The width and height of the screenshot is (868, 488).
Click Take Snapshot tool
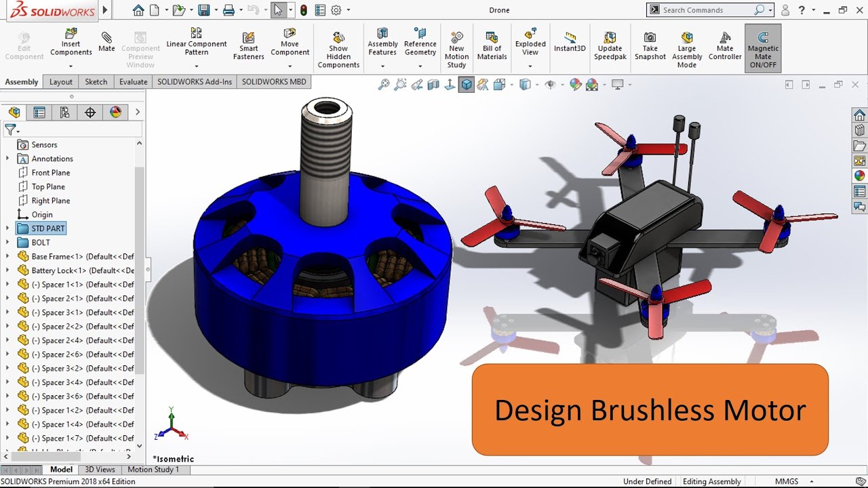tap(650, 46)
